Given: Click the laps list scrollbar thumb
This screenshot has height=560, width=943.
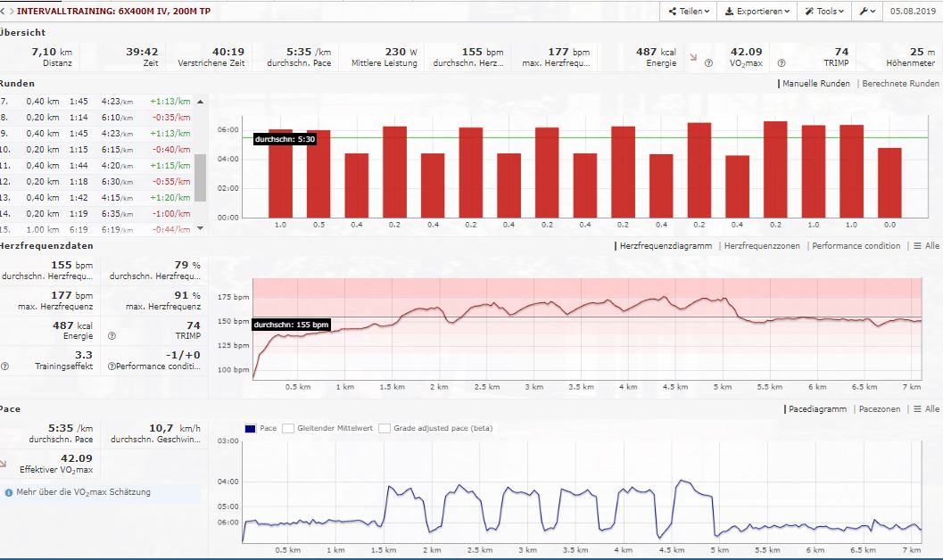Looking at the screenshot, I should [200, 177].
